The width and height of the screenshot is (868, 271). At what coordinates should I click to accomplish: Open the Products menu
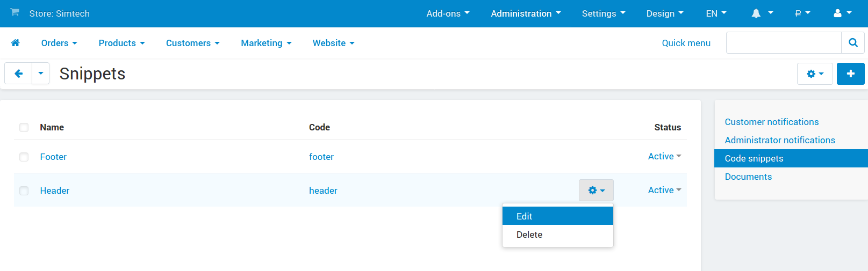click(x=121, y=43)
